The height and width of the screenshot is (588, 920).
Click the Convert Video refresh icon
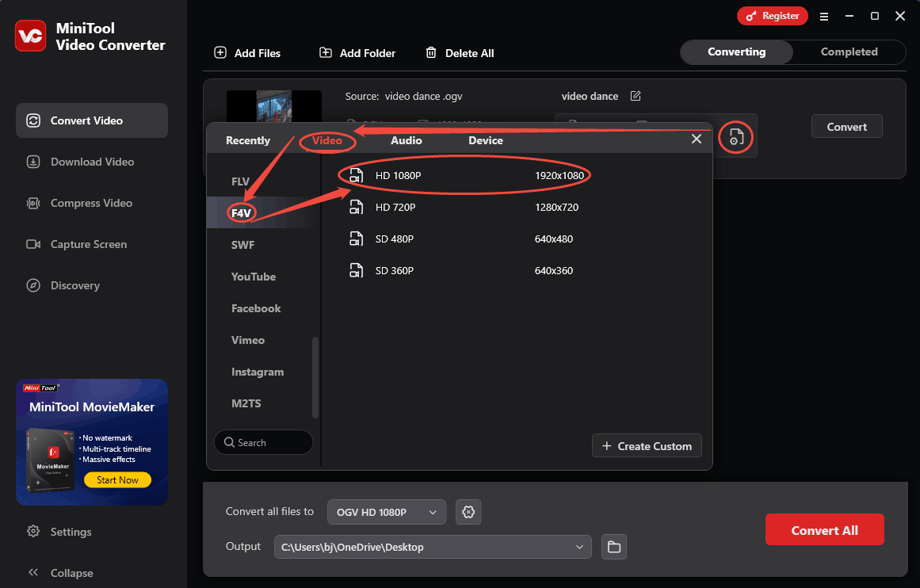pos(33,120)
